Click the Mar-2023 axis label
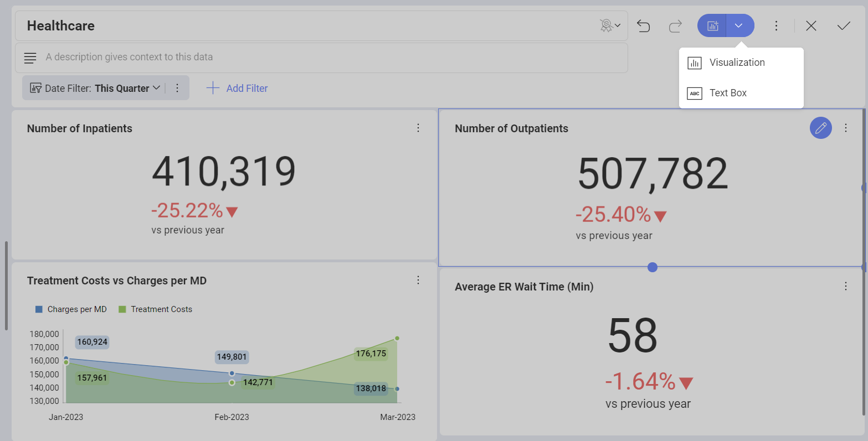This screenshot has height=441, width=868. [x=398, y=417]
